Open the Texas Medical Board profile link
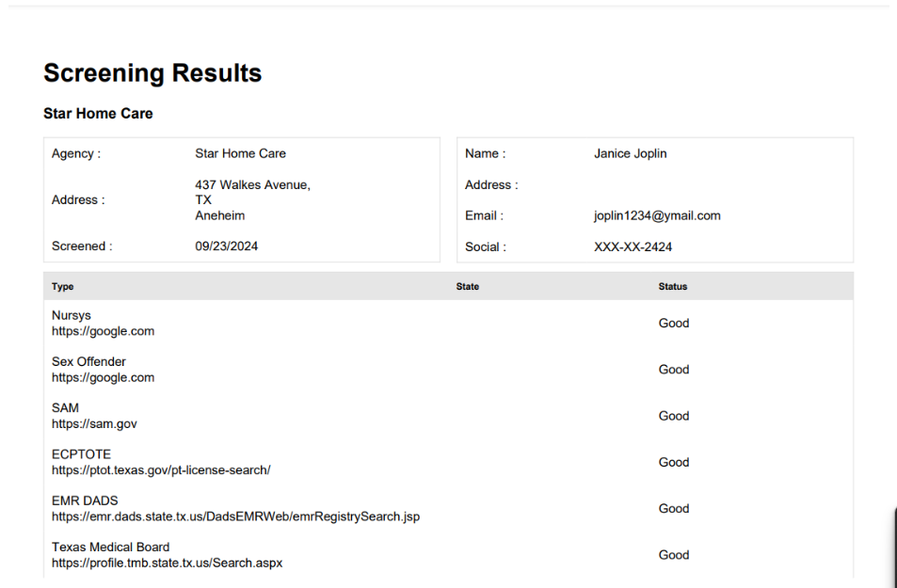 167,563
